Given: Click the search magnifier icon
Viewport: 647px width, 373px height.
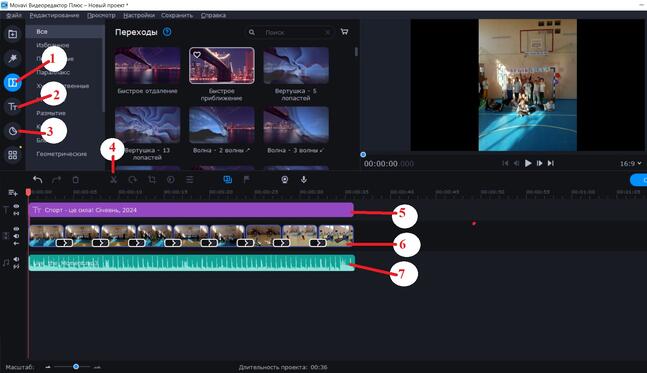Looking at the screenshot, I should pyautogui.click(x=251, y=32).
